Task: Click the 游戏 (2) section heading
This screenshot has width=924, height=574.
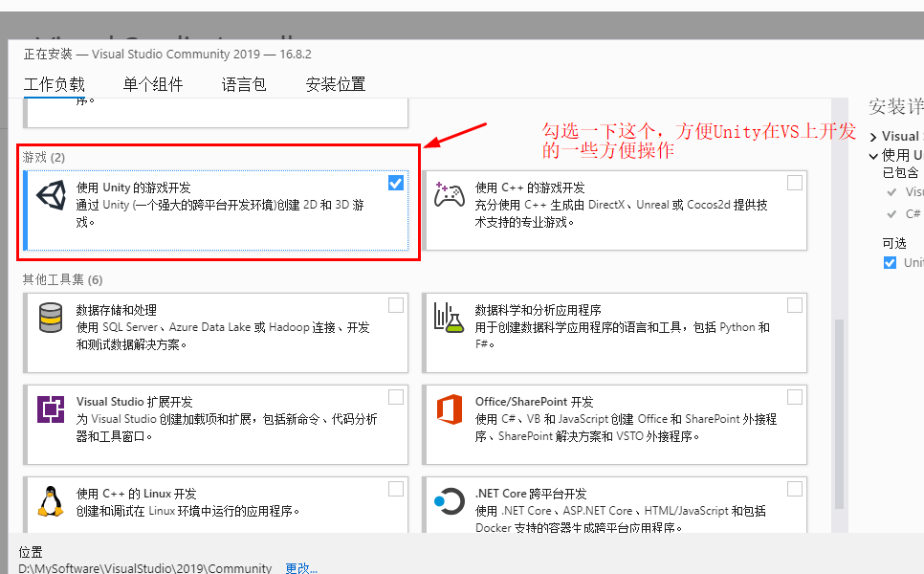Action: (44, 157)
